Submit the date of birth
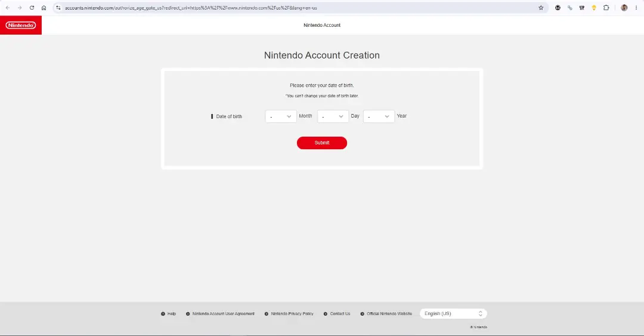 (322, 143)
